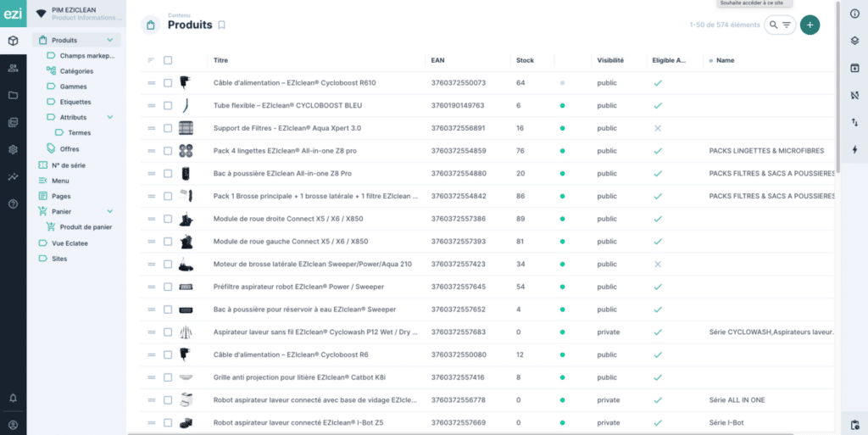The width and height of the screenshot is (868, 435).
Task: Select checkbox for Préfiltre aspirateur robot row
Action: (168, 287)
